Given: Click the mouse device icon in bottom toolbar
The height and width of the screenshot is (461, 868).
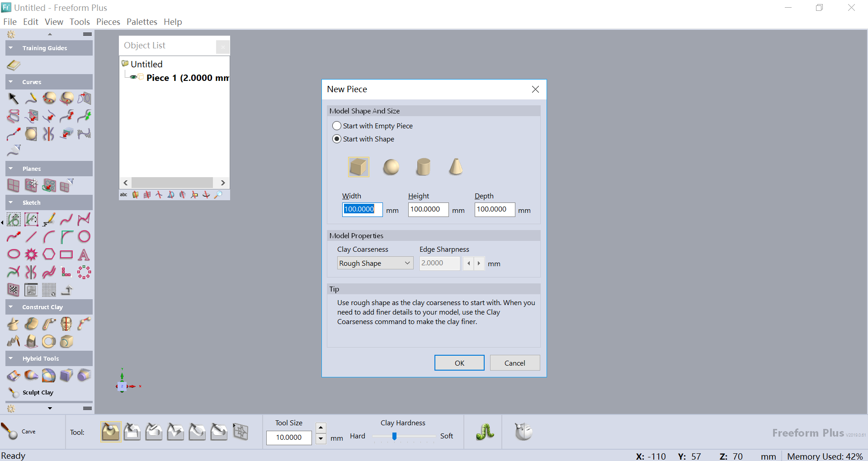Looking at the screenshot, I should pos(524,432).
